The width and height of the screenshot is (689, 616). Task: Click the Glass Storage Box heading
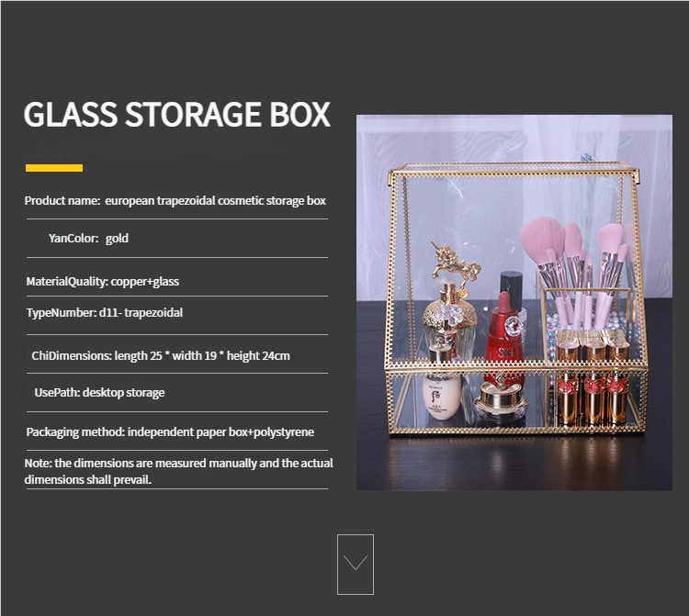(176, 115)
